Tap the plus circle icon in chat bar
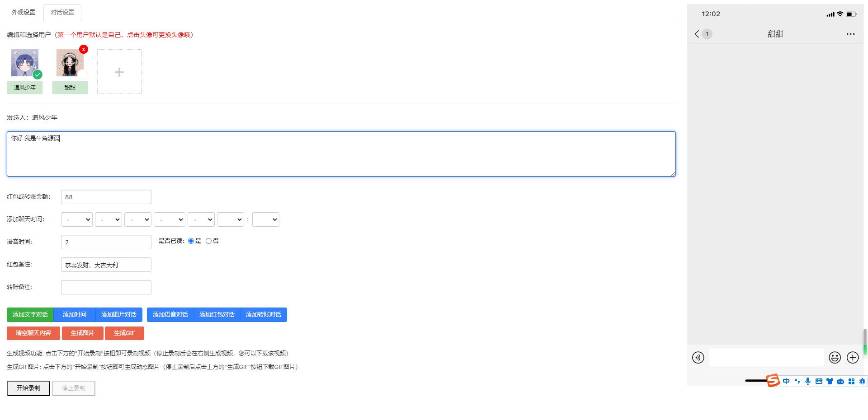 [853, 358]
